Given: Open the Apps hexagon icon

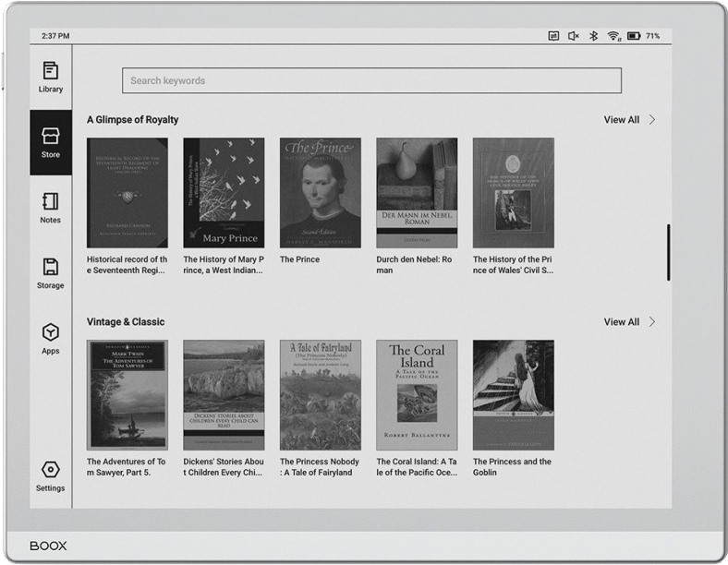Looking at the screenshot, I should pos(50,332).
